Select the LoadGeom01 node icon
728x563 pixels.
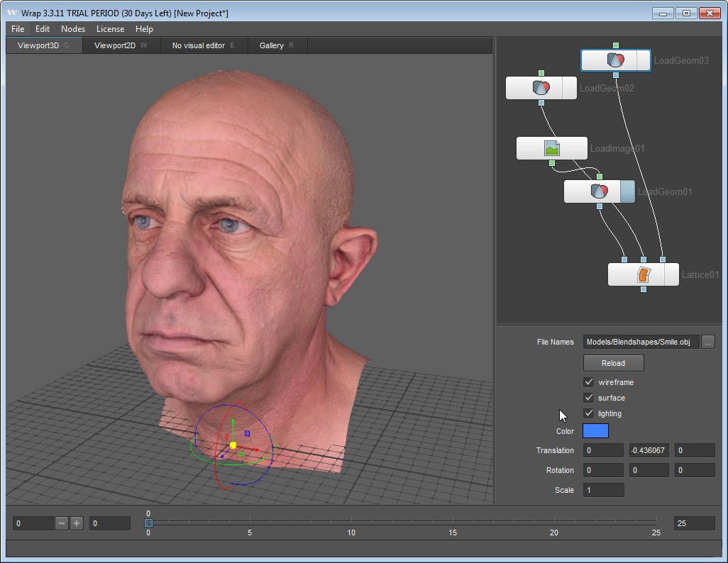(600, 191)
